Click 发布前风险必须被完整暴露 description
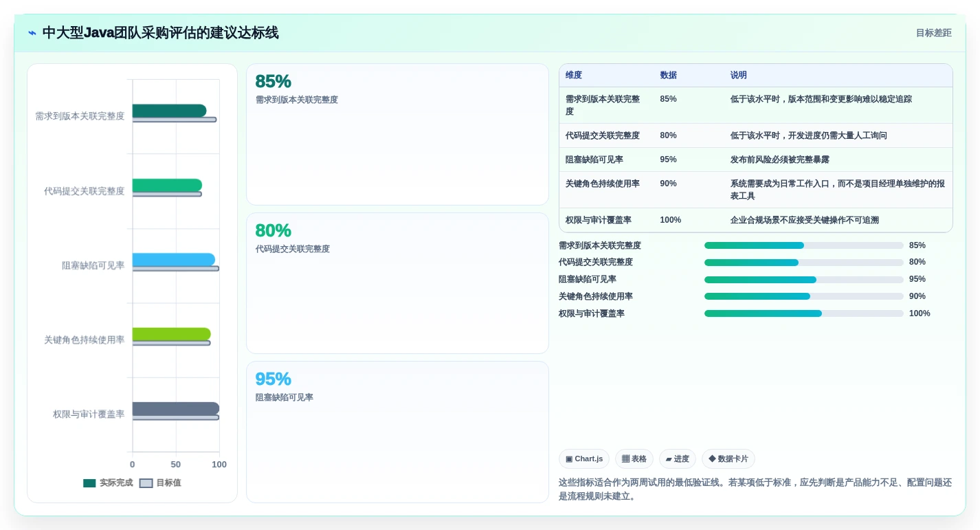The width and height of the screenshot is (980, 530). pyautogui.click(x=779, y=159)
